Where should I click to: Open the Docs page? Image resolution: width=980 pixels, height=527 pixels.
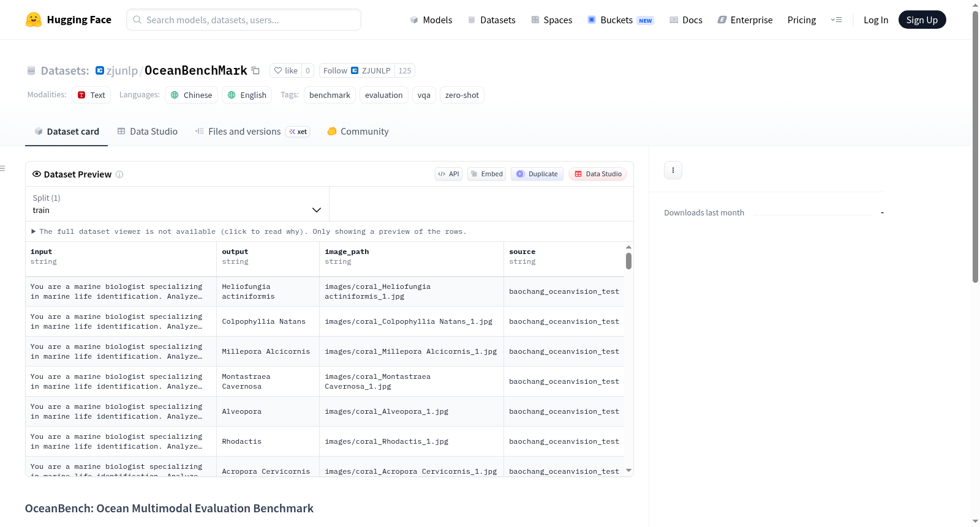tap(685, 20)
